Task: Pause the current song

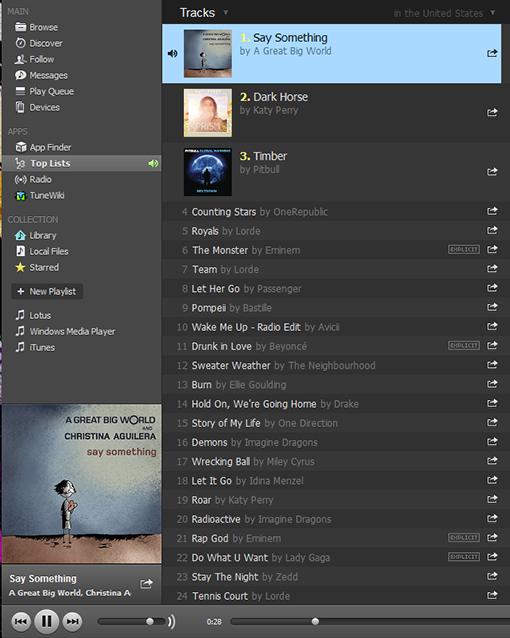Action: (x=46, y=621)
